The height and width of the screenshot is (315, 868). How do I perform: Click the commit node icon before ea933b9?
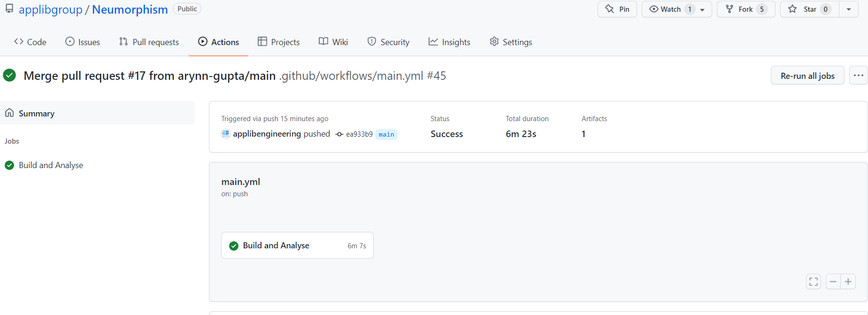coord(339,134)
